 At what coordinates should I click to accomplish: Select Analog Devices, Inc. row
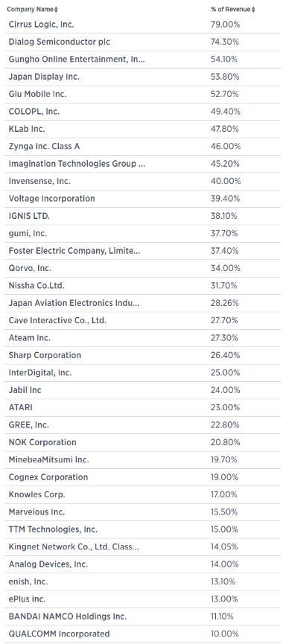coord(141,564)
